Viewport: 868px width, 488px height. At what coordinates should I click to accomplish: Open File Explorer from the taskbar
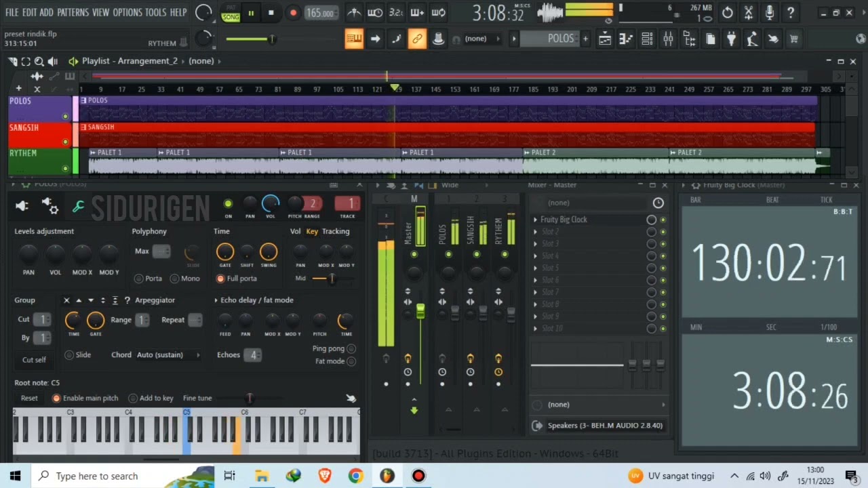[x=262, y=476]
